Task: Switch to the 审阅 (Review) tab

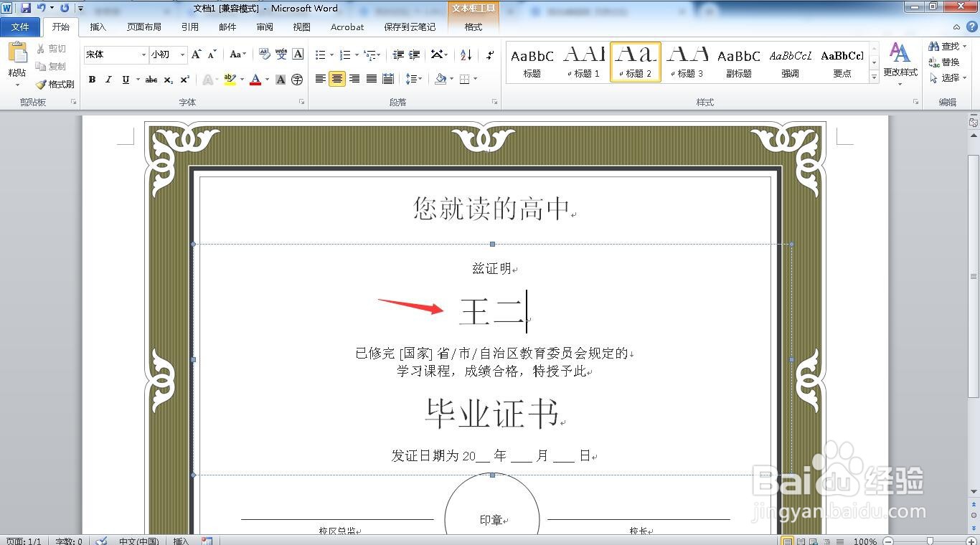Action: [x=265, y=27]
